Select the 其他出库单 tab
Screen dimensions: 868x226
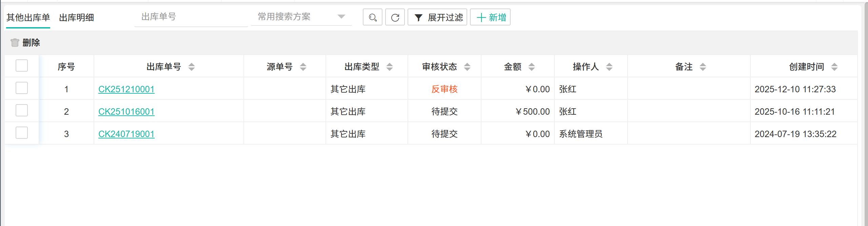pyautogui.click(x=28, y=18)
